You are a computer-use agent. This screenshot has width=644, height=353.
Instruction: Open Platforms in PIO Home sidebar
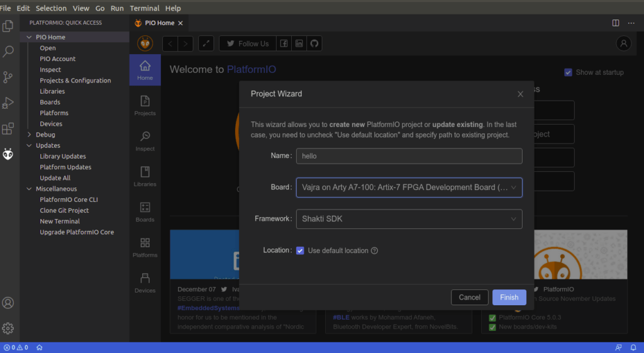pyautogui.click(x=145, y=247)
